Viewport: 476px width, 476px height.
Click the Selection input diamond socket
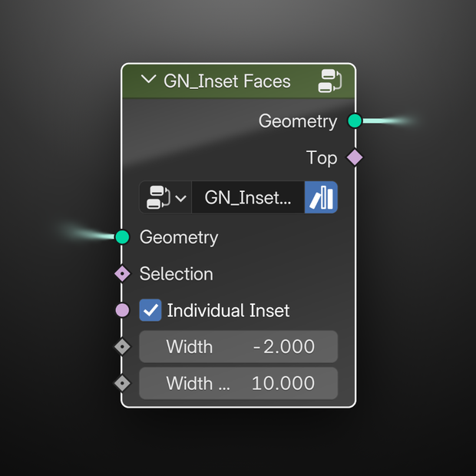pos(122,273)
